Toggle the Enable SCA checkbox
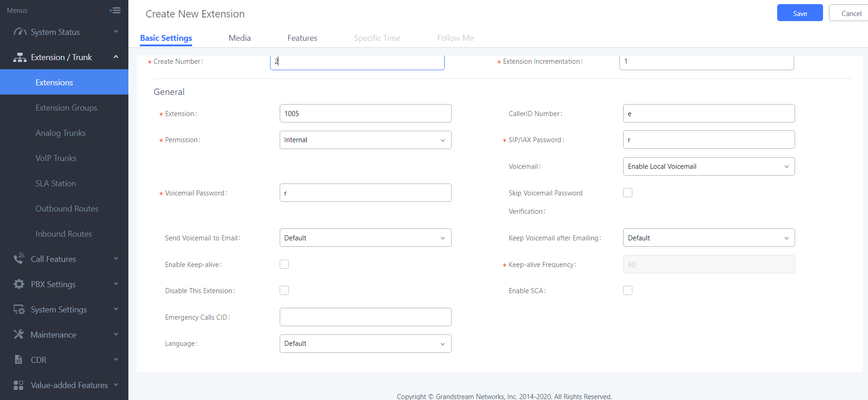Viewport: 868px width, 400px height. tap(627, 290)
